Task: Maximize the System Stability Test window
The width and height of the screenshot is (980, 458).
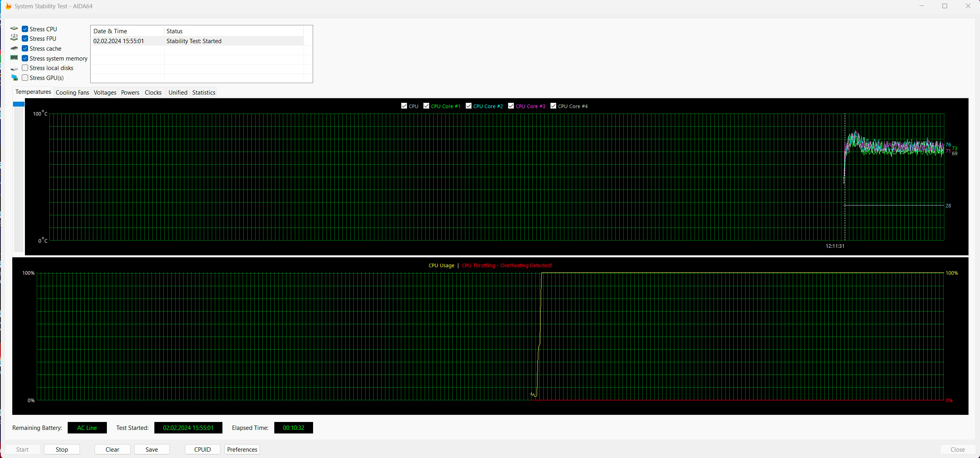Action: (x=944, y=6)
